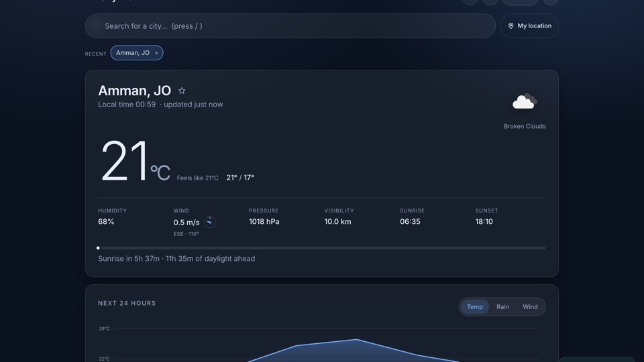The width and height of the screenshot is (644, 362).
Task: Click the Broken Clouds label
Action: (525, 127)
